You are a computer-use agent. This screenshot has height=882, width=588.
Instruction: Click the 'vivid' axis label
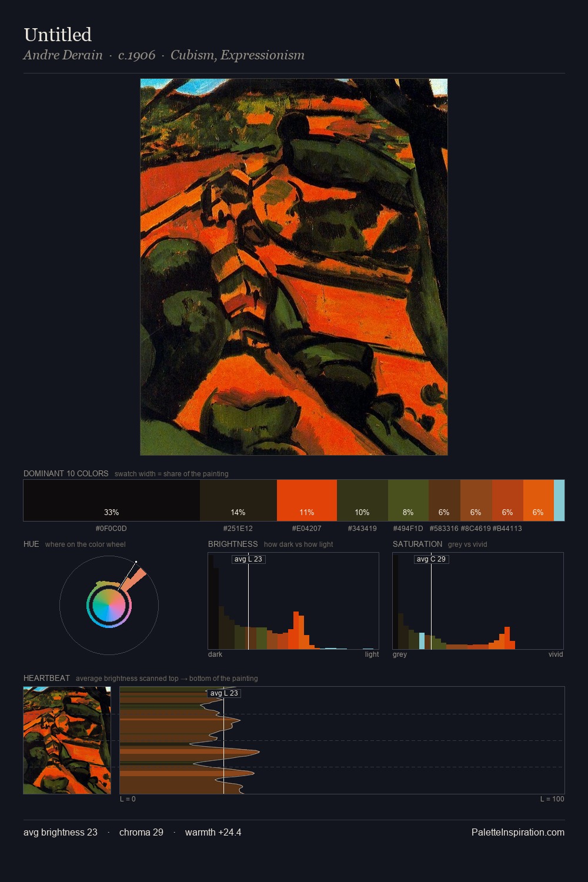[x=556, y=654]
